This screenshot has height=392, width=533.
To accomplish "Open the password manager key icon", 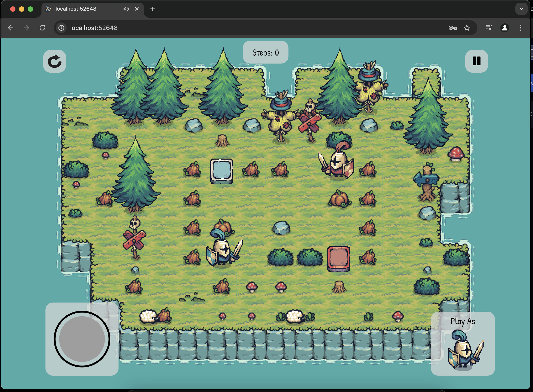I will tap(452, 28).
